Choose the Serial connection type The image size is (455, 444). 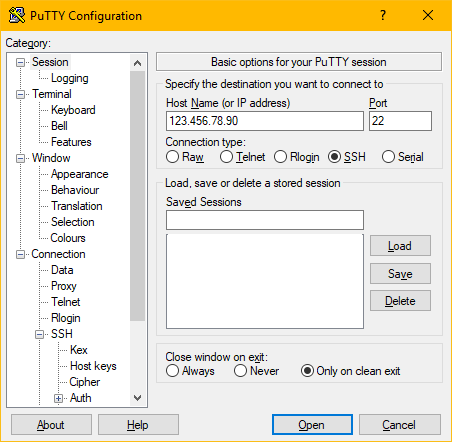coord(388,157)
